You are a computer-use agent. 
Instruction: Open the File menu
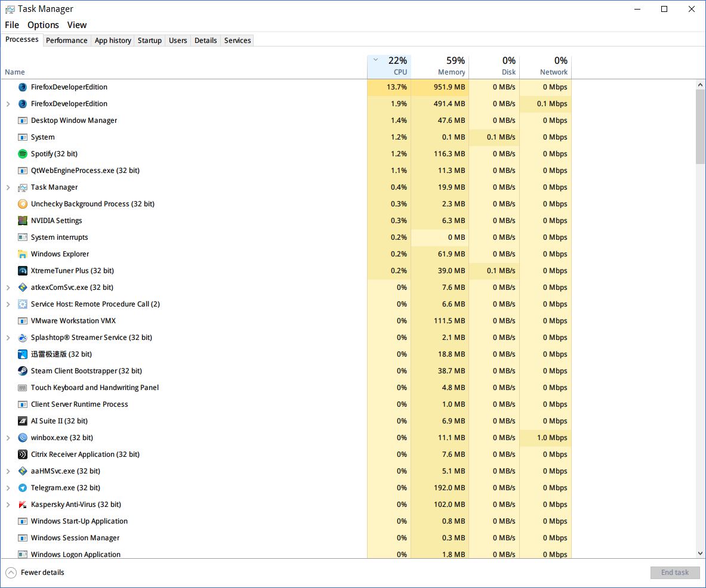point(12,25)
